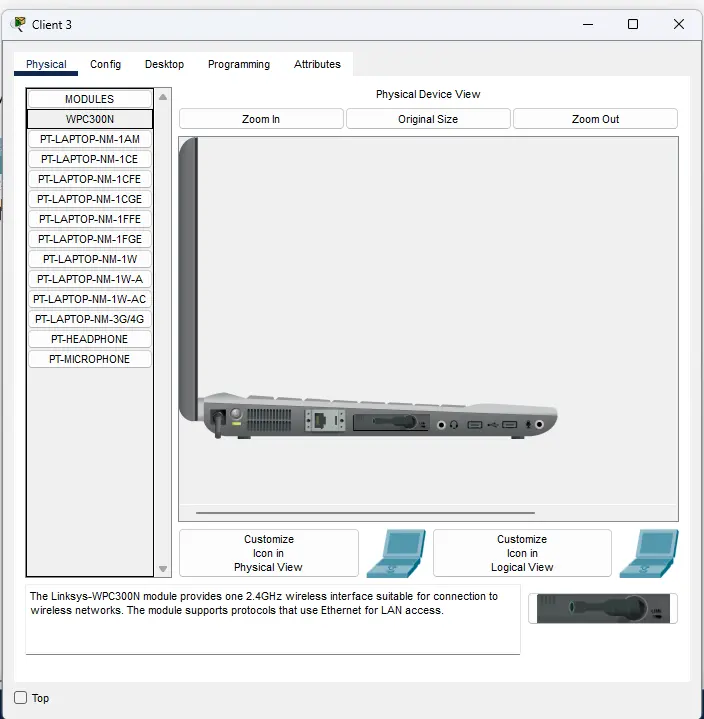Viewport: 704px width, 719px height.
Task: Open the Desktop tab
Action: pyautogui.click(x=164, y=64)
